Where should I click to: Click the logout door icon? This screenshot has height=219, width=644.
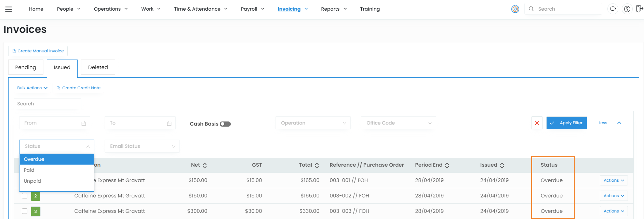639,9
